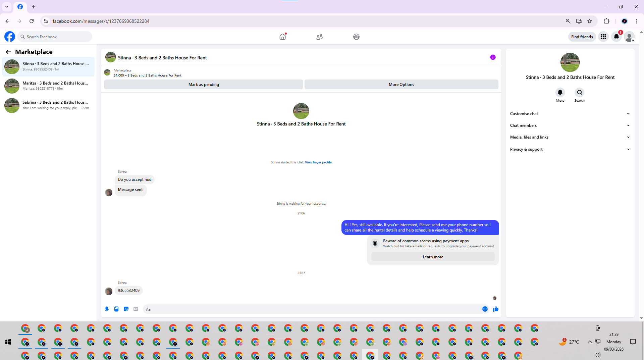Click Learn more about payment scams
Viewport: 644px width, 360px height.
coord(433,257)
